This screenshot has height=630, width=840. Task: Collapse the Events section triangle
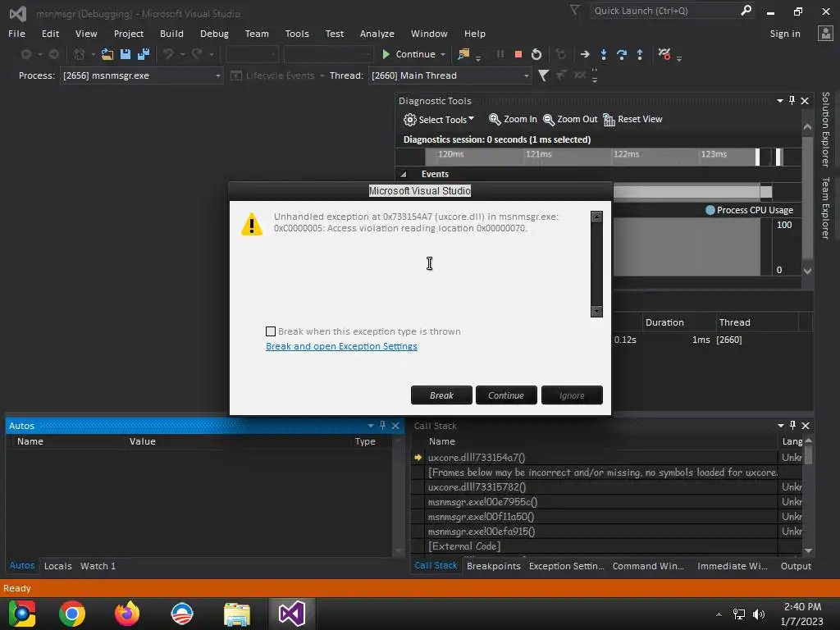point(404,174)
